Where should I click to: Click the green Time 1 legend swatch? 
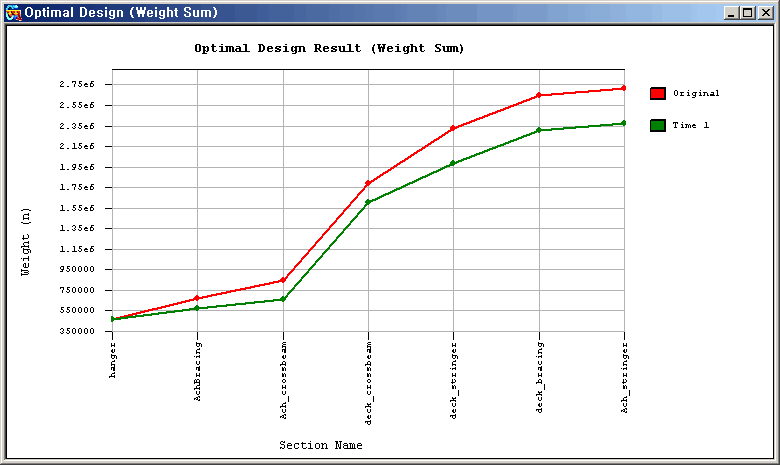click(658, 125)
